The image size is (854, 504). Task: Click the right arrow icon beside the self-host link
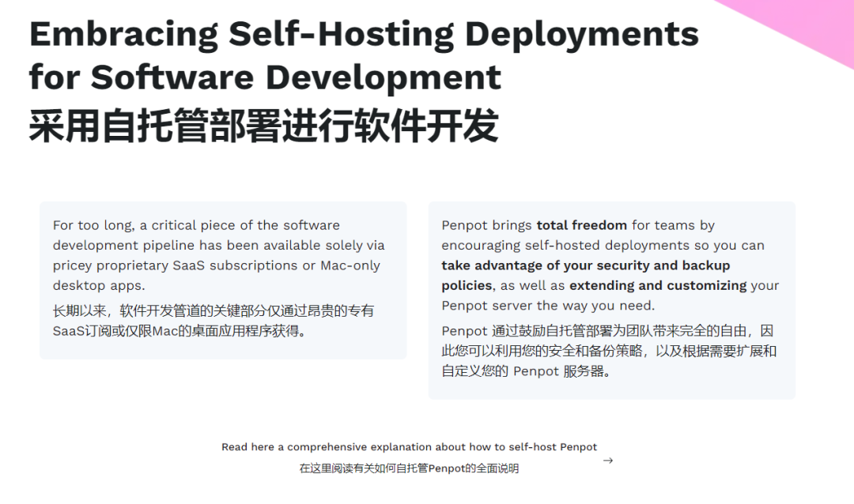[607, 461]
